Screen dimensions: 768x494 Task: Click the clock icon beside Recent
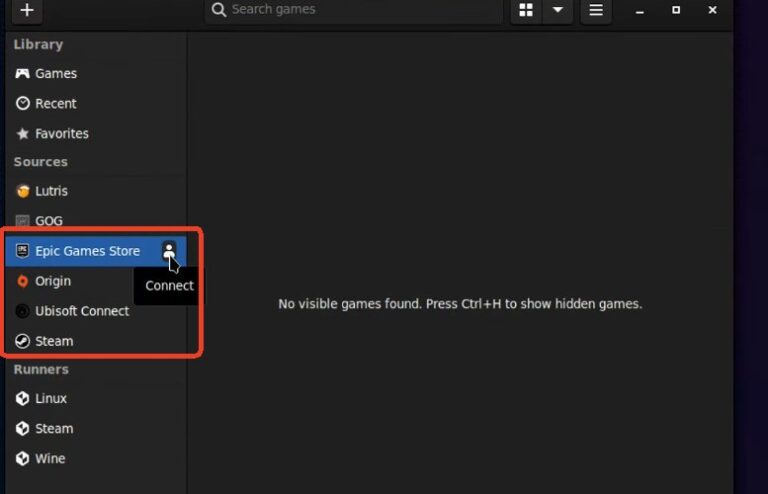23,103
